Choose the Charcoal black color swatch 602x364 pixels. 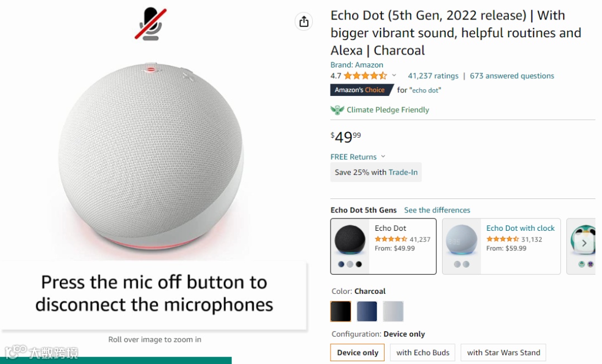pos(341,311)
